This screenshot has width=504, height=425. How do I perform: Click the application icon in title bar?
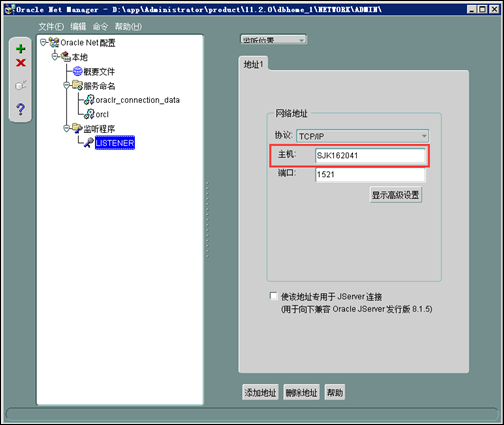[10, 9]
